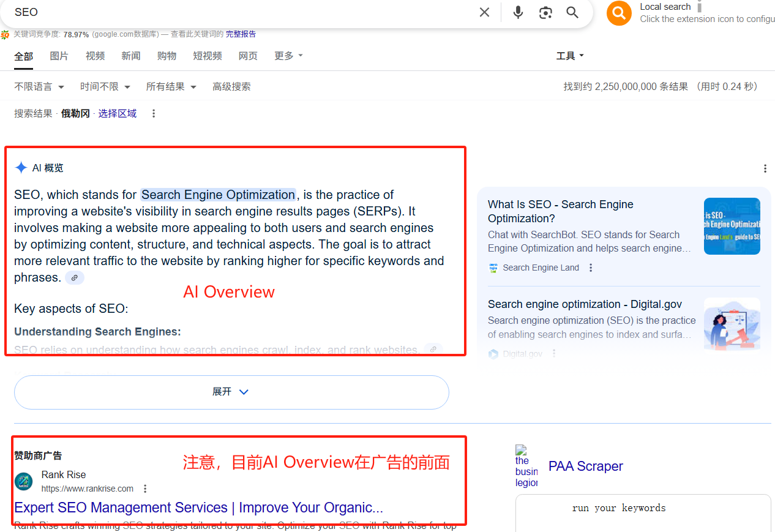Switch to the 新闻 news tab
This screenshot has height=532, width=775.
point(131,56)
